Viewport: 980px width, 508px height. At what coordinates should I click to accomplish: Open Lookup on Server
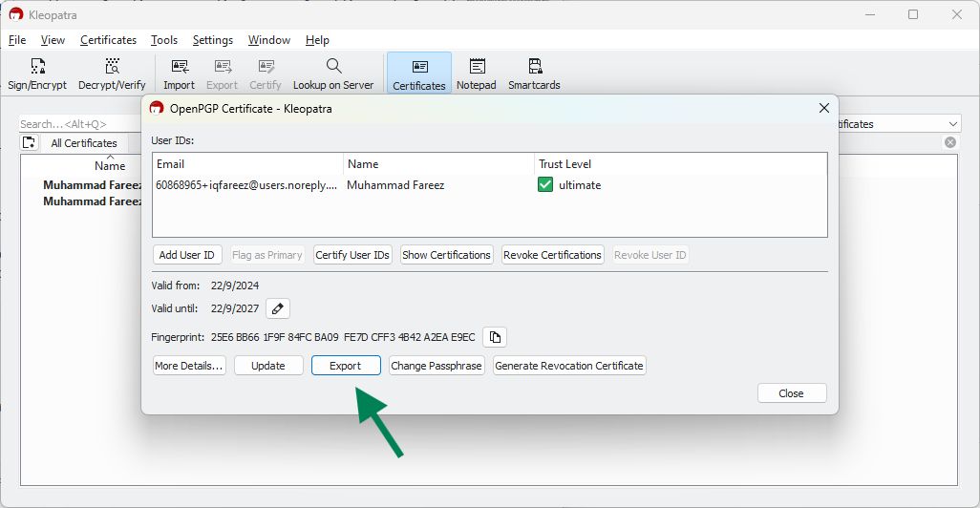pos(333,74)
